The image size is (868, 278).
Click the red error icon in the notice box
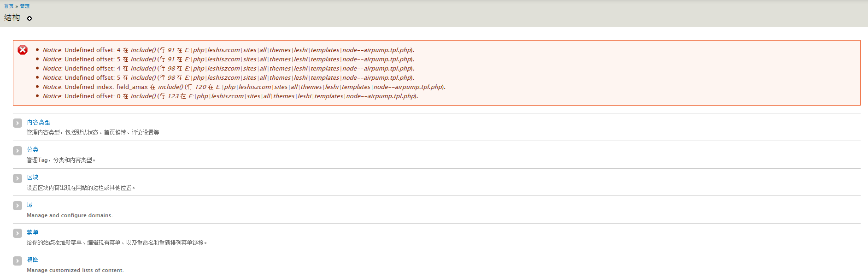[x=23, y=50]
